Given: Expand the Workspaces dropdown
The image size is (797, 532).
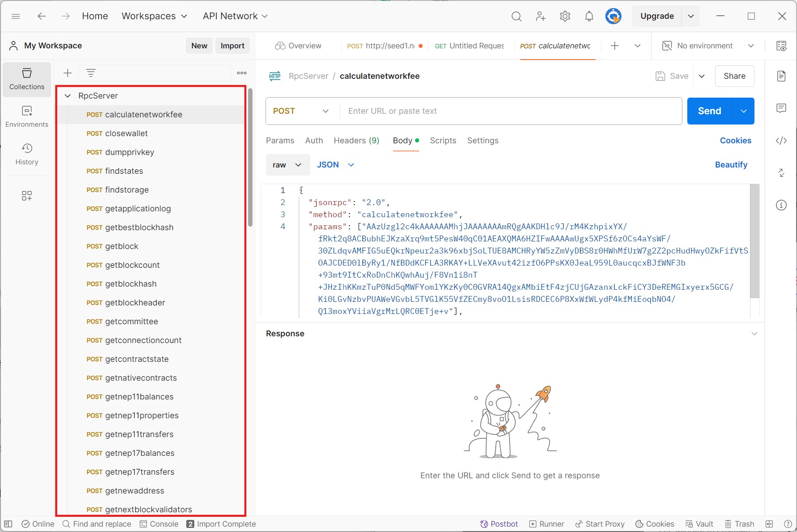Looking at the screenshot, I should tap(154, 16).
